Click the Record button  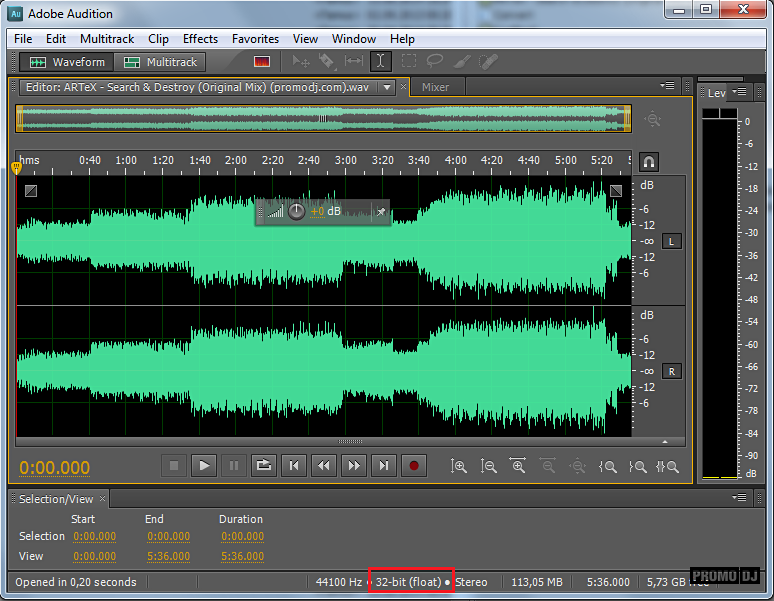tap(413, 465)
